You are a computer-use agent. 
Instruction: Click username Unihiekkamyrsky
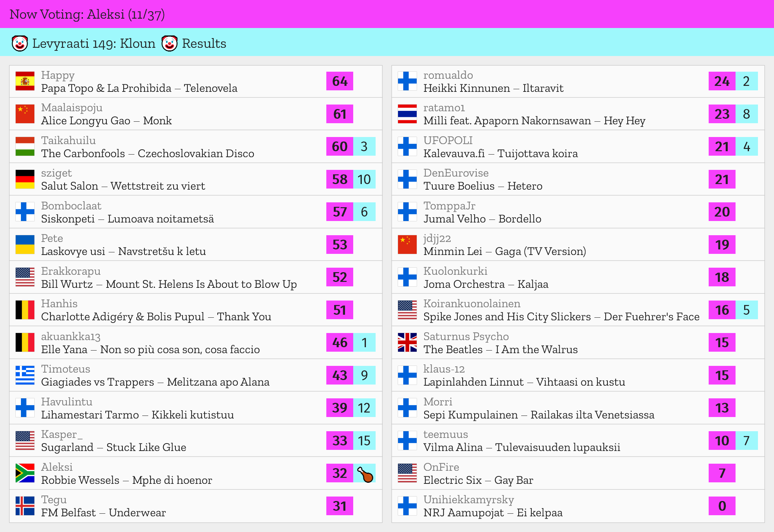(468, 500)
